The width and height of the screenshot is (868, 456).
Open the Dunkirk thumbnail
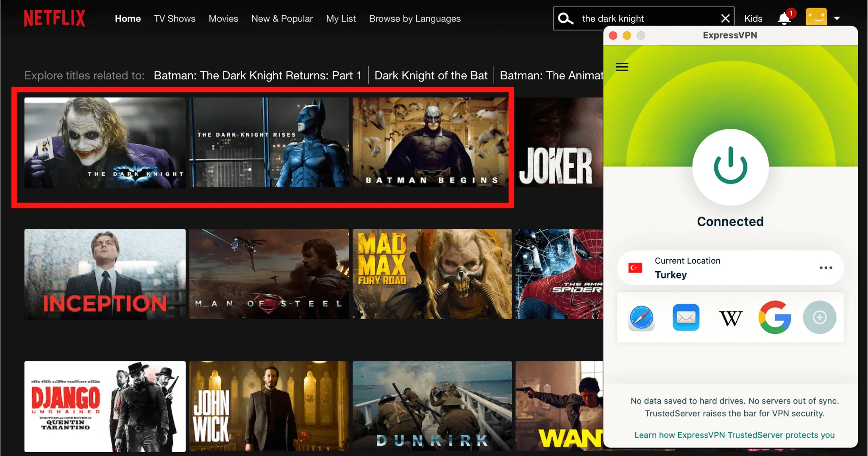pyautogui.click(x=432, y=406)
